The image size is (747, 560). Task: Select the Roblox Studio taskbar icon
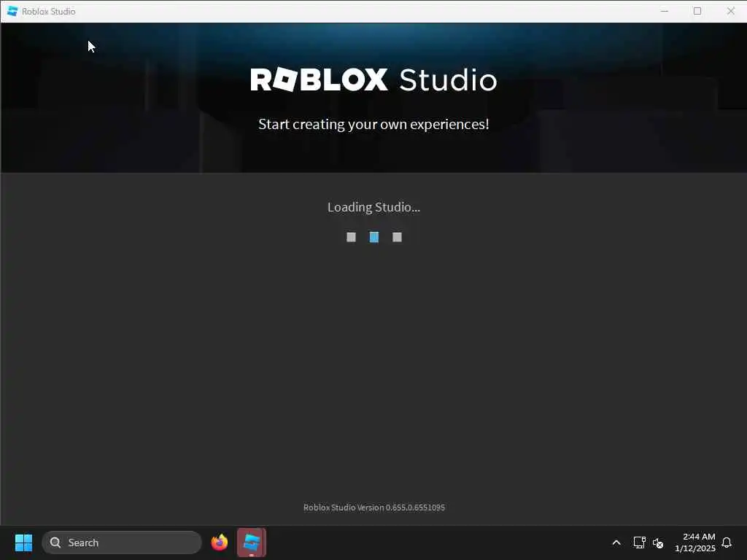coord(252,542)
